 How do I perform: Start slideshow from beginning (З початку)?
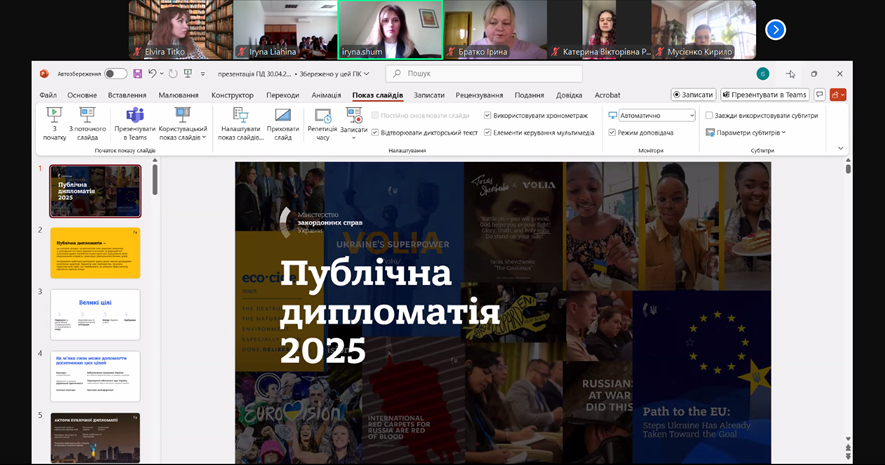(54, 123)
